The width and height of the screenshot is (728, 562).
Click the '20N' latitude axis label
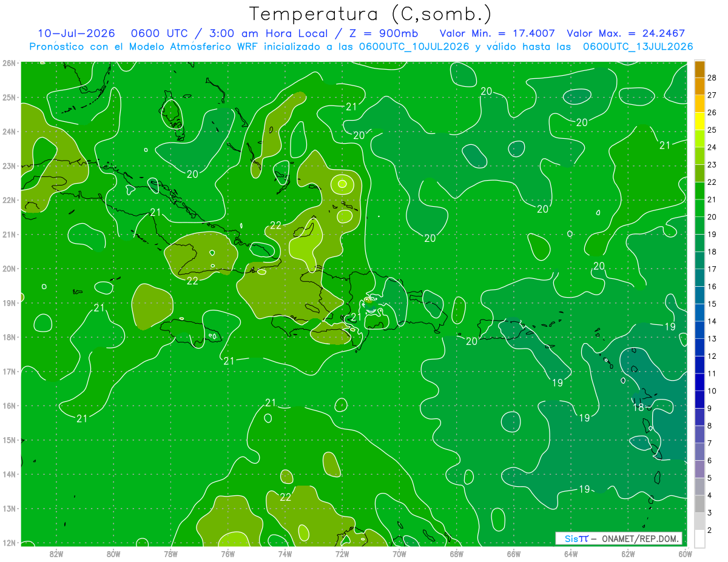[9, 269]
